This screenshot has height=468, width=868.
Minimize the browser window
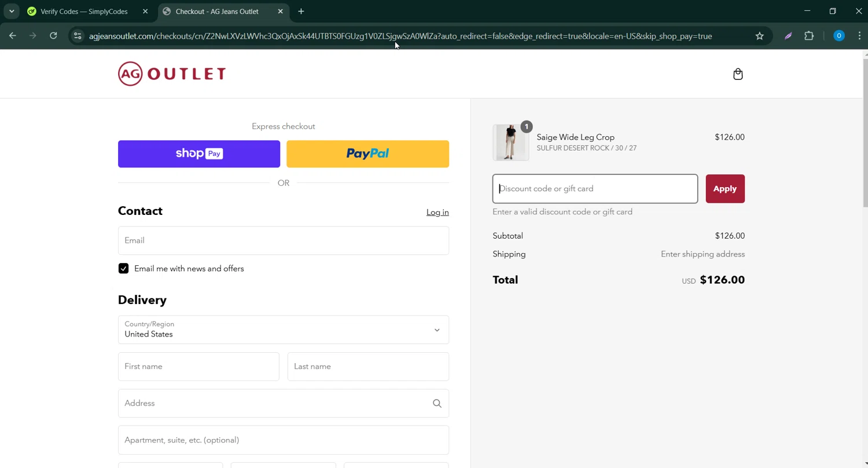click(807, 11)
